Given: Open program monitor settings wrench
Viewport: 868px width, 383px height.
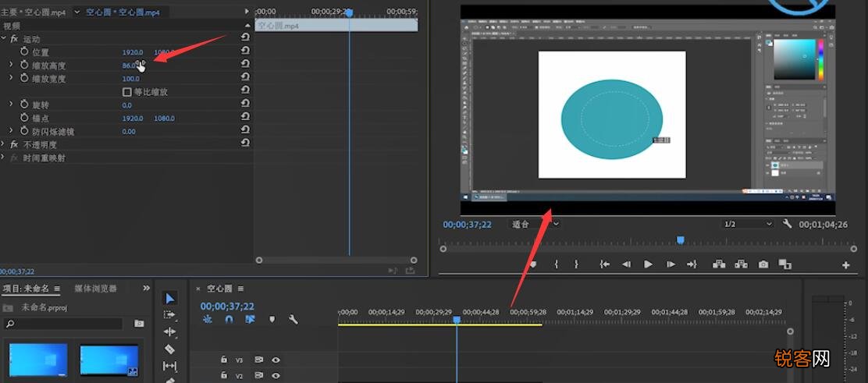Looking at the screenshot, I should tap(787, 224).
